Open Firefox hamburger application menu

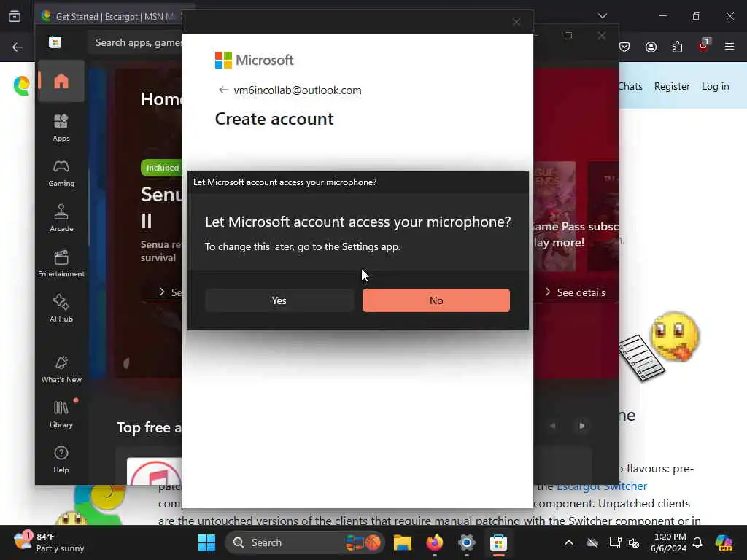(729, 47)
